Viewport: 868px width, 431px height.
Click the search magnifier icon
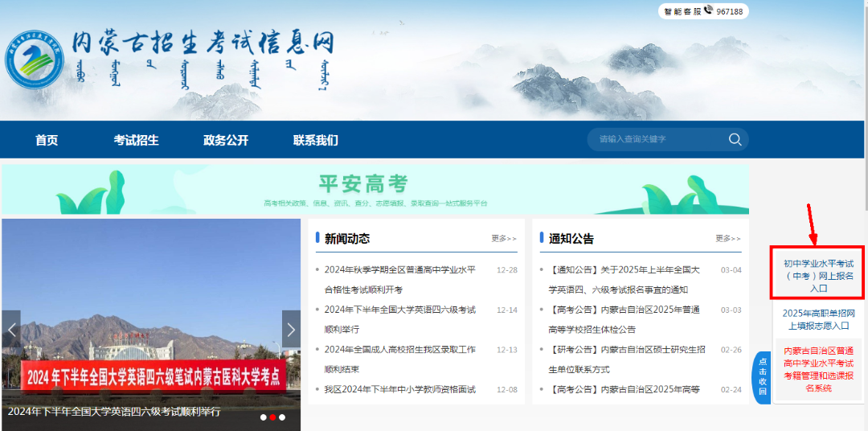tap(735, 140)
